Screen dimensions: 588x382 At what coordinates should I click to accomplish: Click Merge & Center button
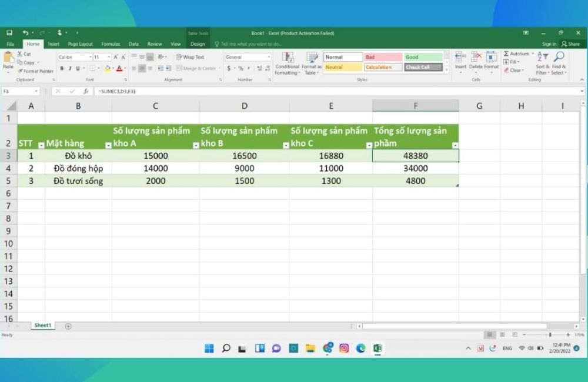pos(196,68)
